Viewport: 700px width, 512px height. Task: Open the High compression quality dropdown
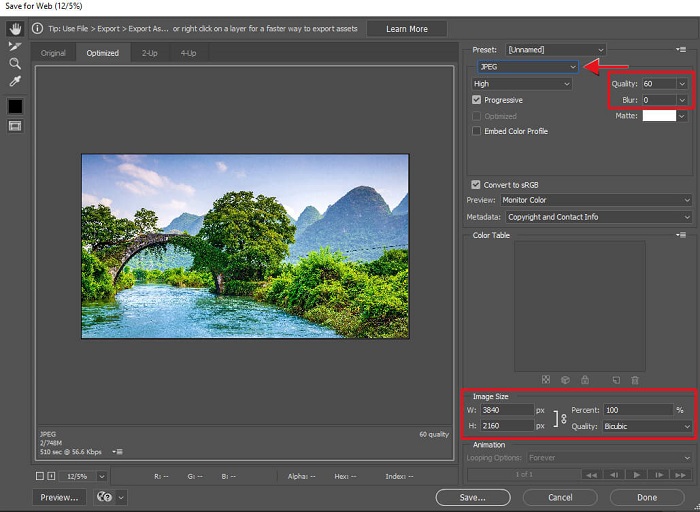pos(521,83)
